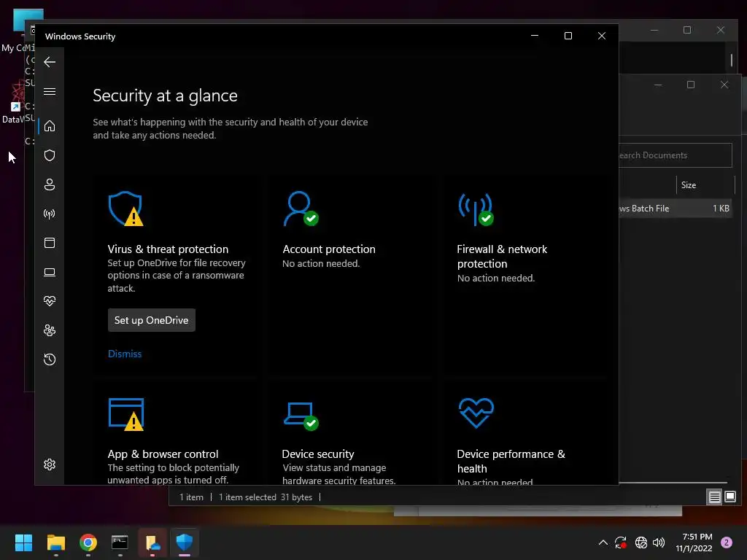Image resolution: width=747 pixels, height=560 pixels.
Task: Click Set up OneDrive button
Action: [152, 320]
